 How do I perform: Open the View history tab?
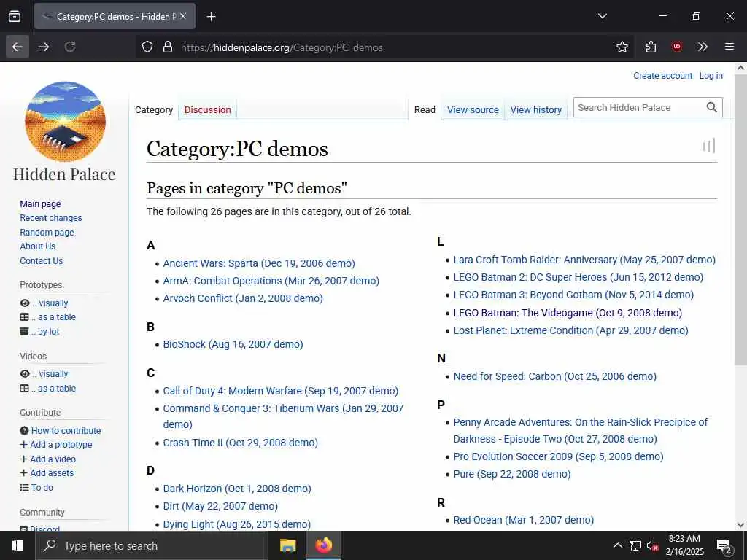[536, 110]
